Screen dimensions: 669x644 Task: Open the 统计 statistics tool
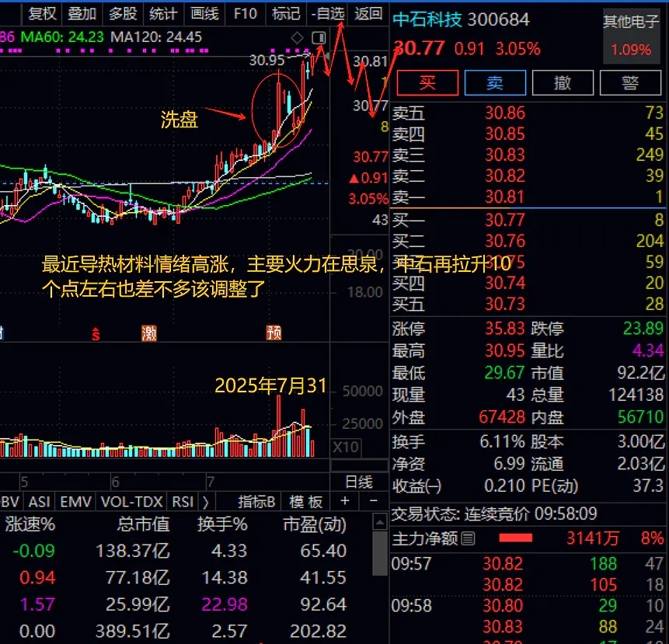[163, 14]
